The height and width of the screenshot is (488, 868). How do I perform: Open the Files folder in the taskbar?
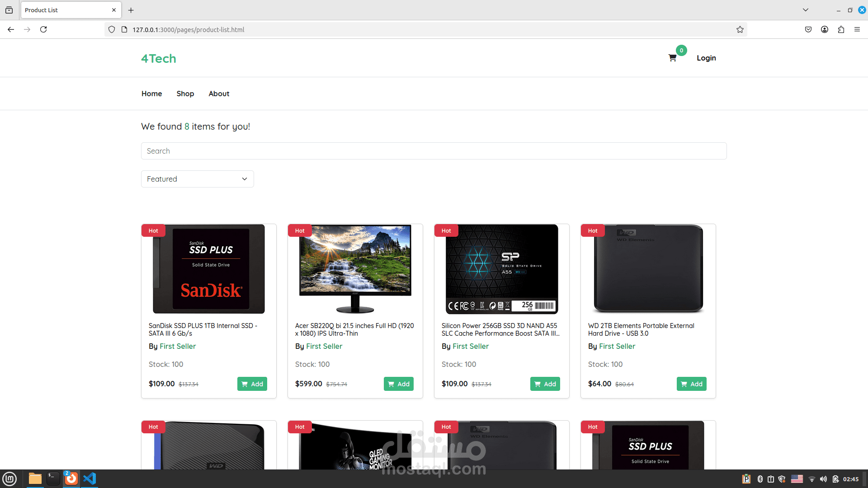tap(35, 479)
